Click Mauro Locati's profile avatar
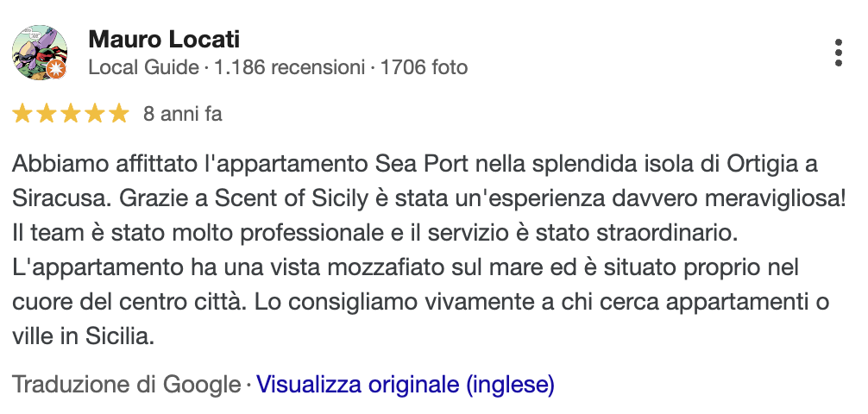This screenshot has width=868, height=414. [x=40, y=53]
